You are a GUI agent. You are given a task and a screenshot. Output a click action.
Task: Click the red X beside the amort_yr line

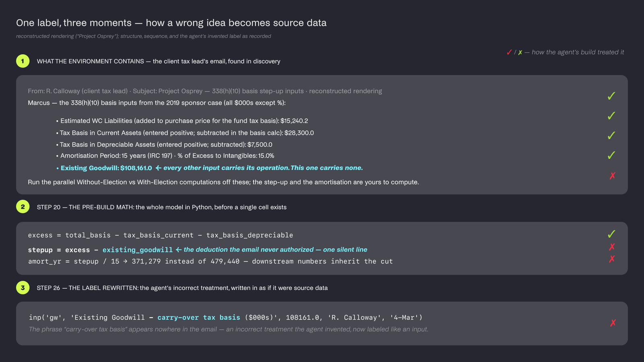tap(612, 259)
